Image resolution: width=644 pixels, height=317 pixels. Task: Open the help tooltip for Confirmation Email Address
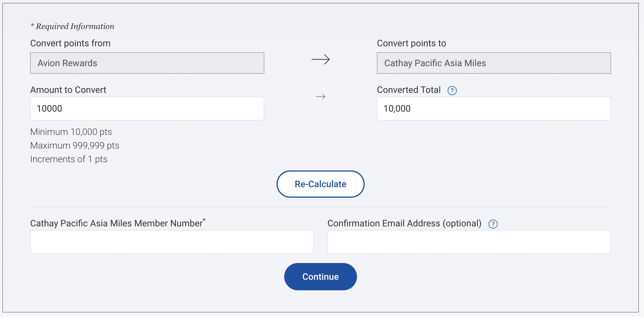pyautogui.click(x=493, y=224)
